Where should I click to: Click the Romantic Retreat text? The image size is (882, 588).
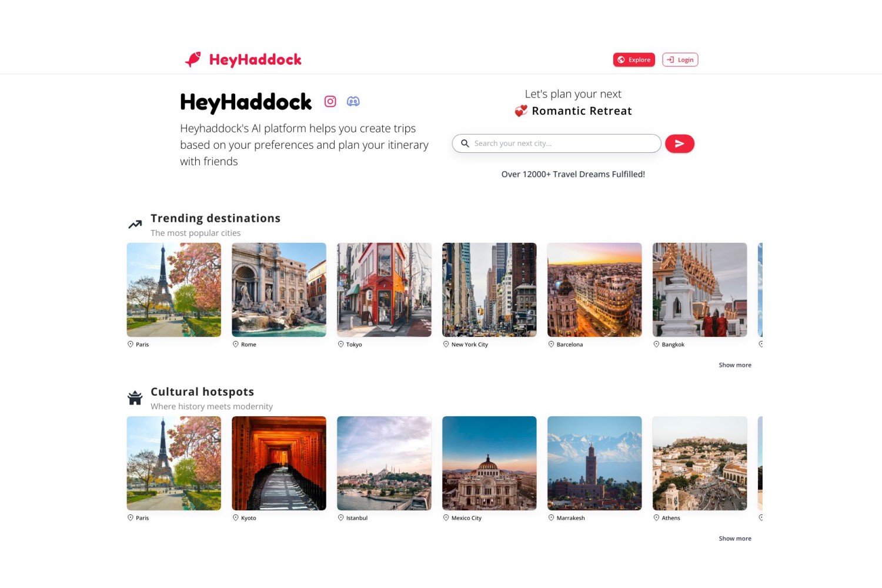pyautogui.click(x=582, y=111)
